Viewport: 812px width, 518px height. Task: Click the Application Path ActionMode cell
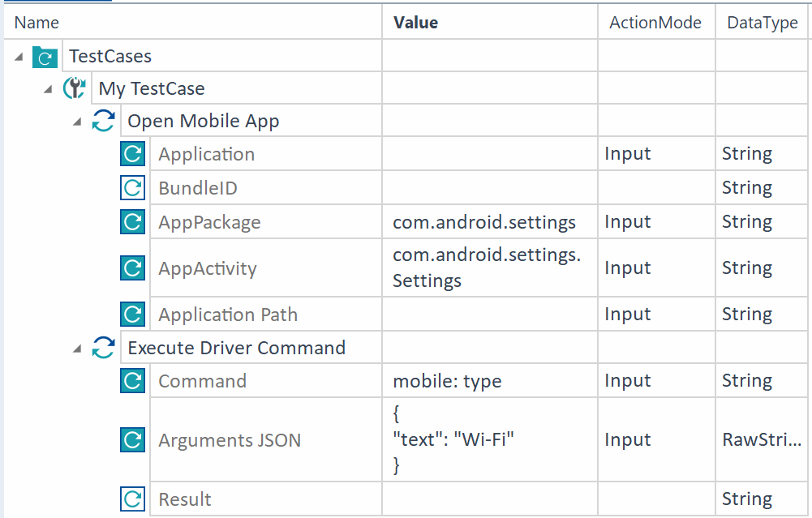point(655,315)
